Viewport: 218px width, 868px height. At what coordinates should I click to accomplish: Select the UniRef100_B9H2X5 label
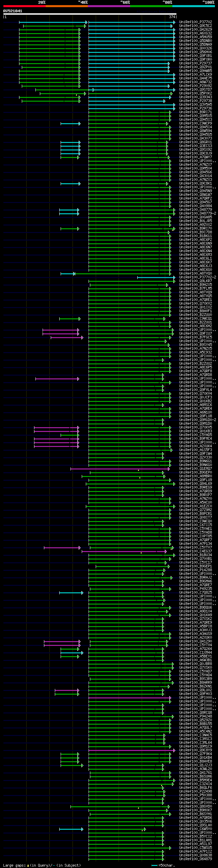196,285
